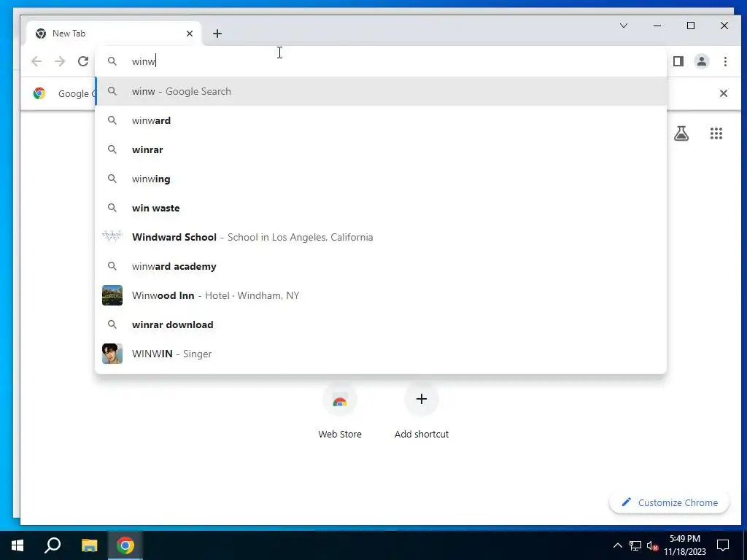Go back with the left arrow
Image resolution: width=747 pixels, height=560 pixels.
coord(36,61)
